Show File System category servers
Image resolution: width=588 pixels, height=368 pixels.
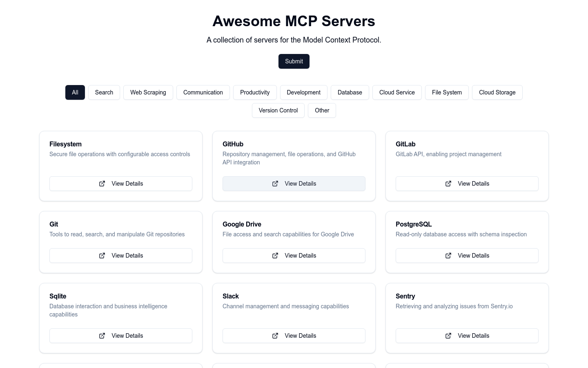coord(447,92)
